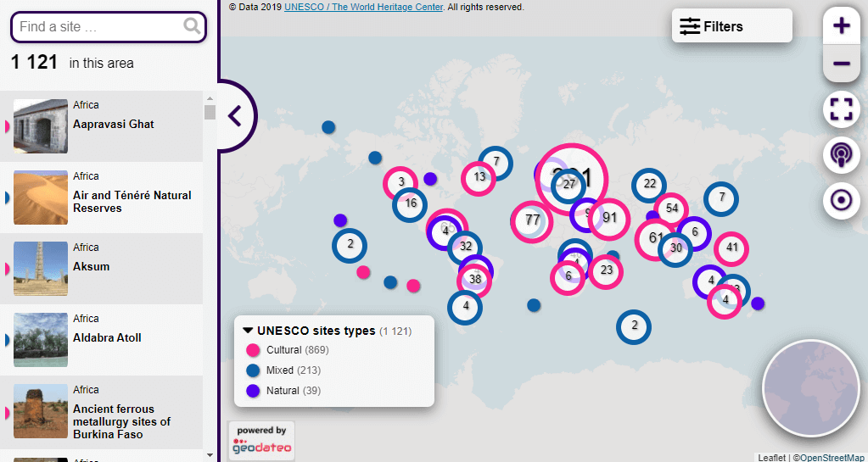Open the Leaflet attribution link

coord(771,457)
